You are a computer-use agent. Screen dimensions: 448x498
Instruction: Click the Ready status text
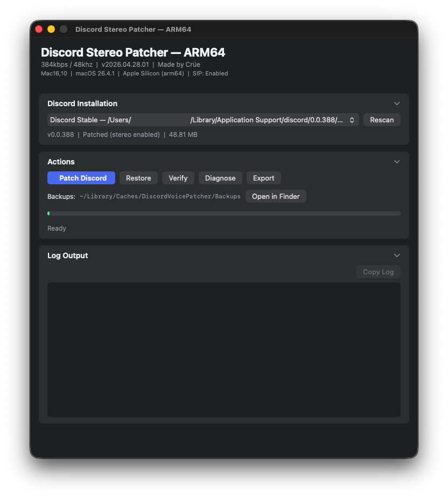pos(57,229)
